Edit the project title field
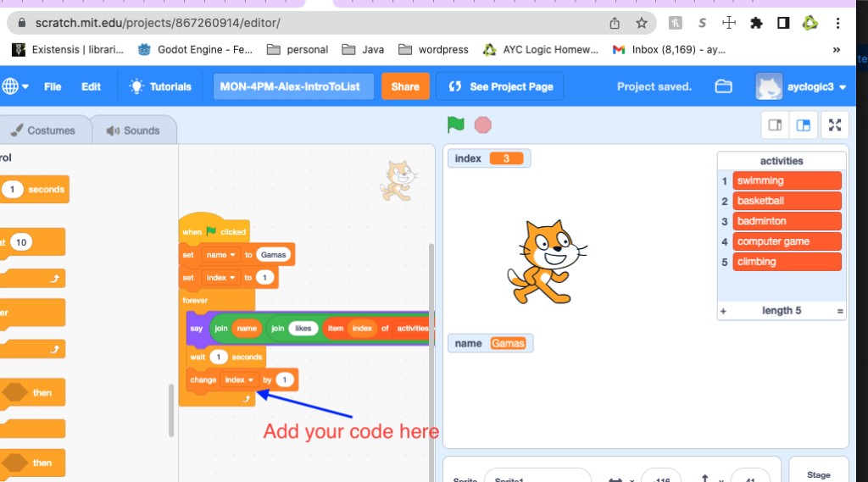This screenshot has height=482, width=868. point(293,86)
